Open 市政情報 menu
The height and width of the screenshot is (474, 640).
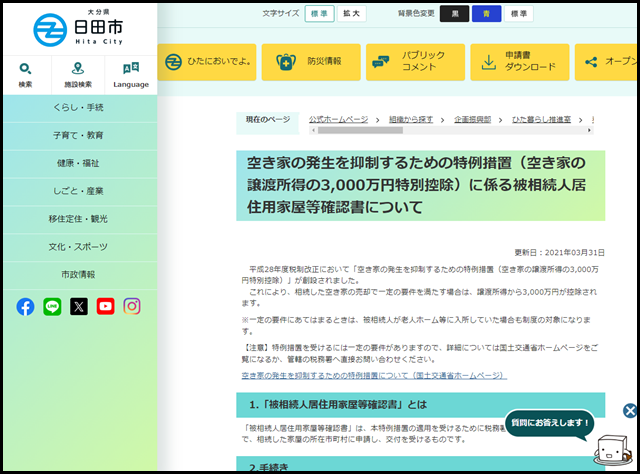pyautogui.click(x=78, y=275)
